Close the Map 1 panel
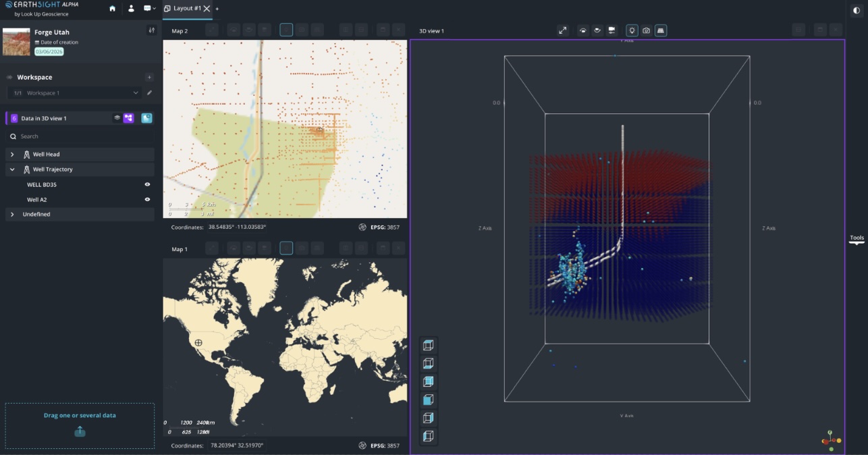Viewport: 868px width, 455px height. [x=399, y=248]
